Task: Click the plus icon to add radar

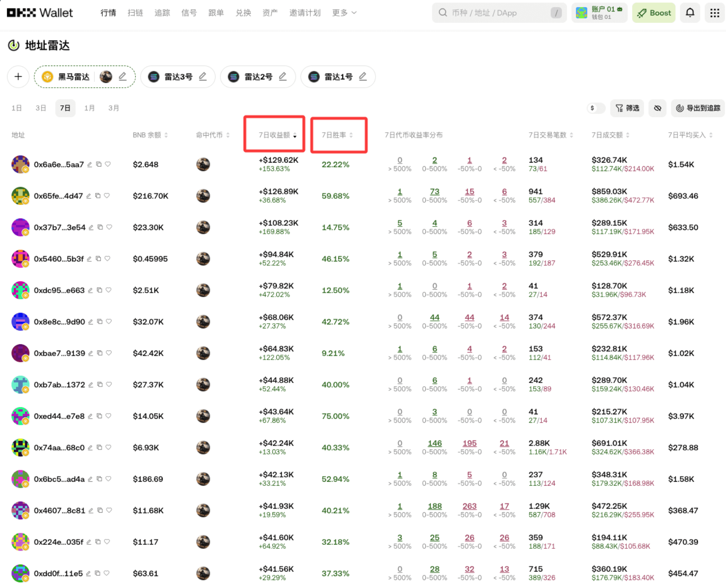Action: pos(18,77)
